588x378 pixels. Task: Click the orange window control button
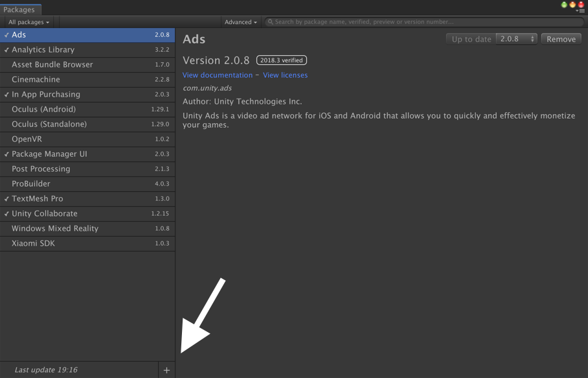[x=572, y=5]
